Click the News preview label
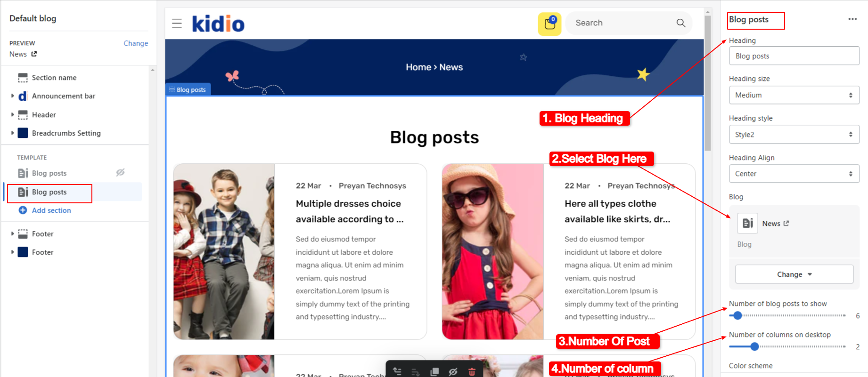This screenshot has height=377, width=868. [18, 54]
